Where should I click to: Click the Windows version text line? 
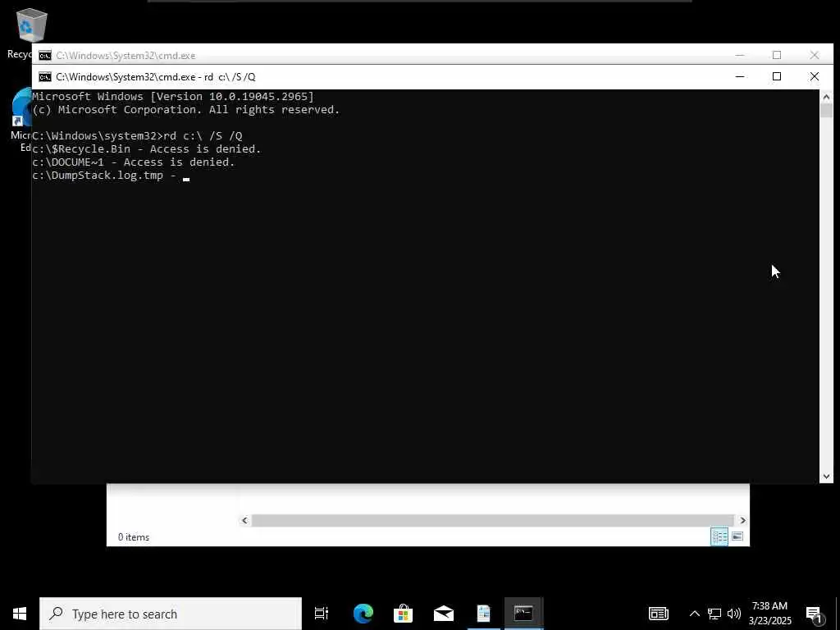click(173, 97)
